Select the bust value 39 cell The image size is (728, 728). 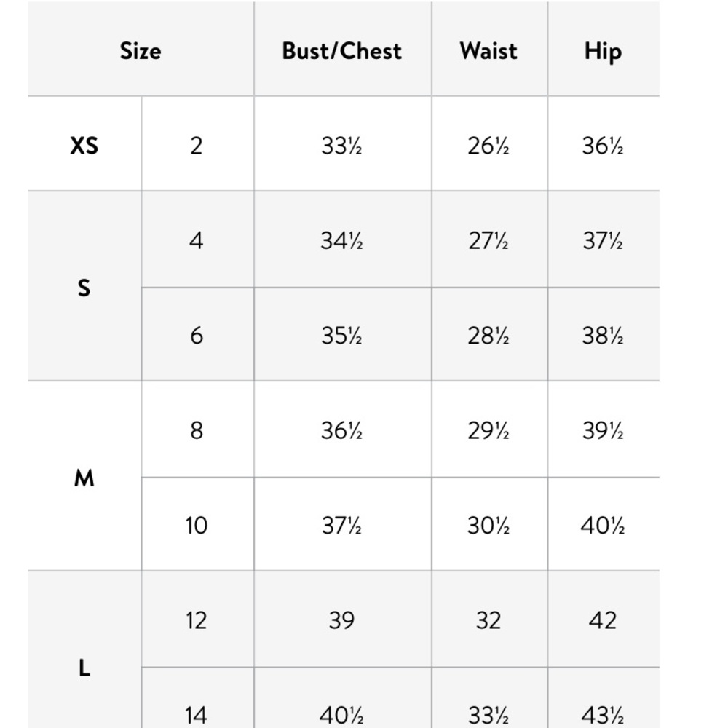point(341,620)
